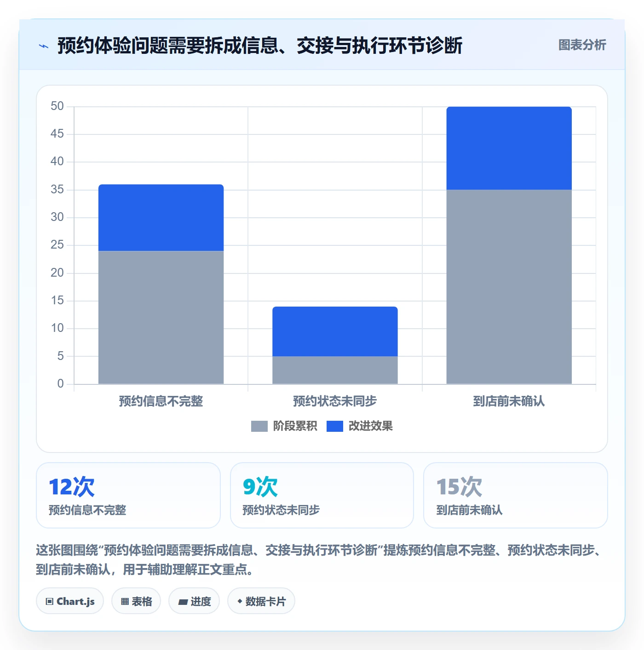Screen dimensions: 644x650
Task: Select the gray bar segment for 预约信息不完整
Action: pyautogui.click(x=161, y=317)
